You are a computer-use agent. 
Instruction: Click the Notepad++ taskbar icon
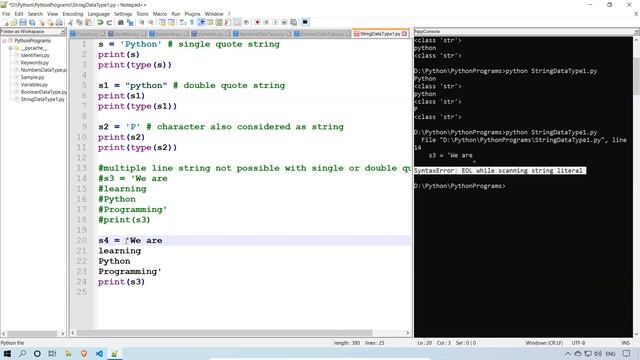[x=114, y=354]
